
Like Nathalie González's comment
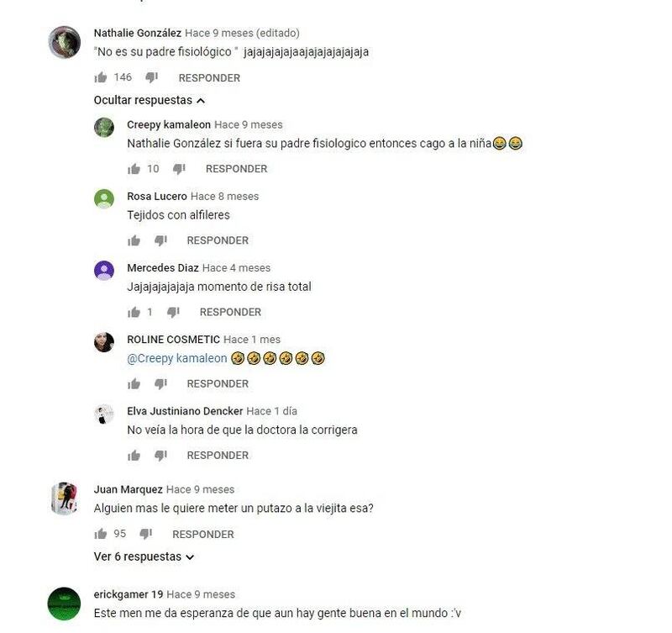[100, 77]
